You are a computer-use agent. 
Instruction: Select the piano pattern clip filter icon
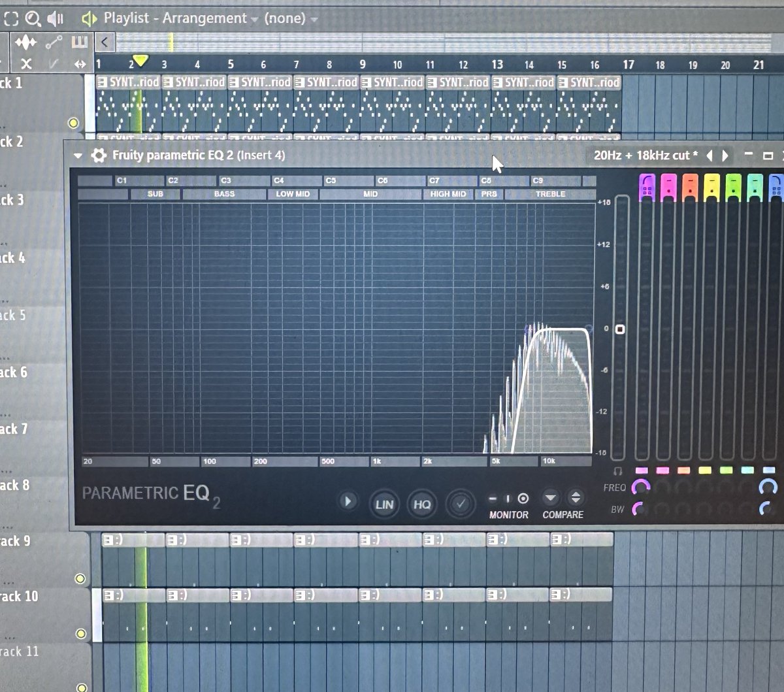click(79, 42)
